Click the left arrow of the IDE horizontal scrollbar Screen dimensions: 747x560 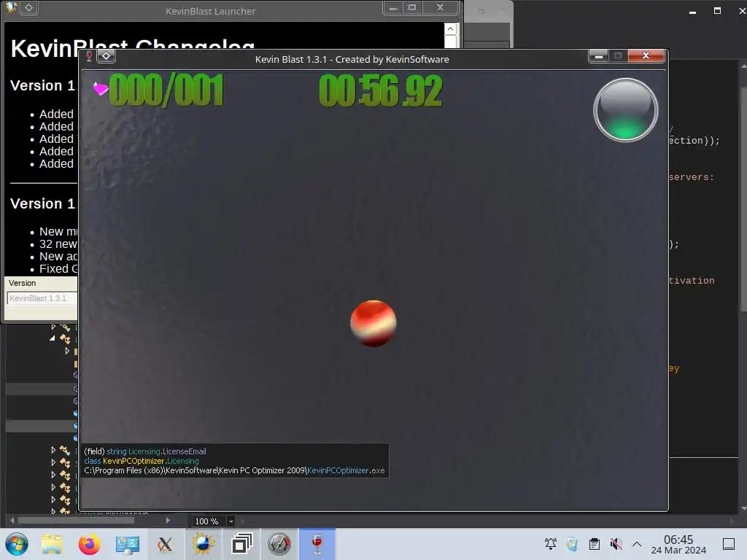click(x=12, y=521)
